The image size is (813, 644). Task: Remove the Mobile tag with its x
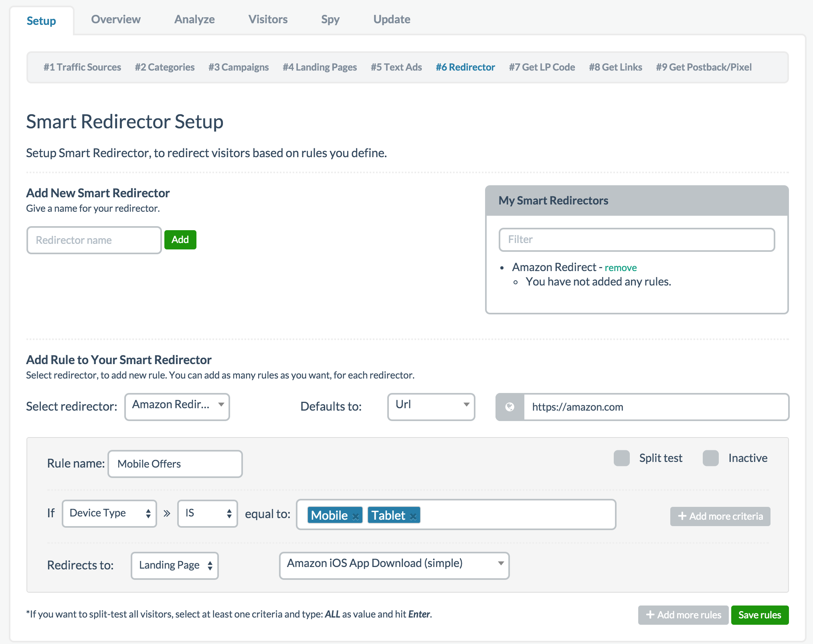coord(355,516)
